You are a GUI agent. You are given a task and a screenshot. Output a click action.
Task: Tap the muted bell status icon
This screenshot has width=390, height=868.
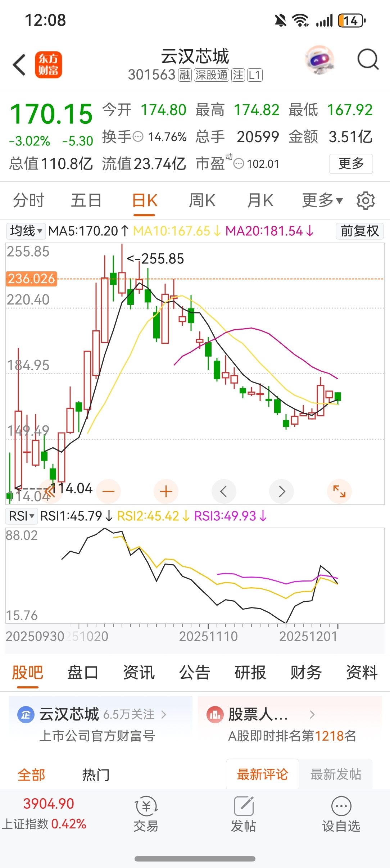coord(281,21)
